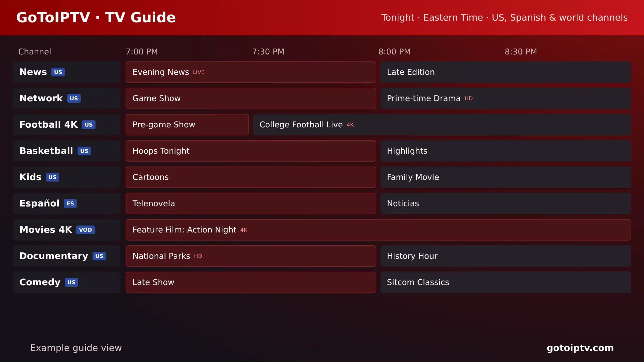This screenshot has width=644, height=362.
Task: Open the Español ES channel
Action: 67,204
